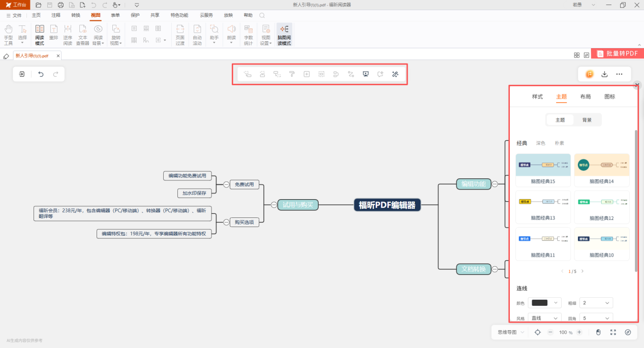Click the locate-center crosshair icon

point(538,332)
